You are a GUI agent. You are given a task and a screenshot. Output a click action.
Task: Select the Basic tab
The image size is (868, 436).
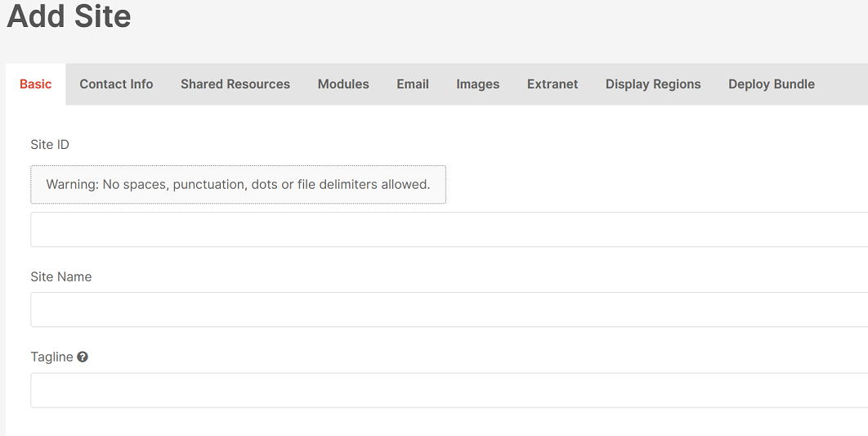pyautogui.click(x=36, y=84)
